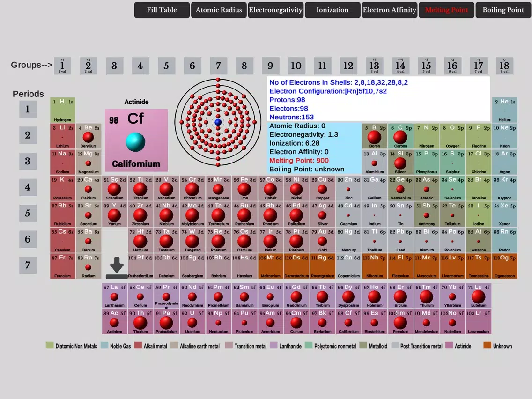Image resolution: width=532 pixels, height=399 pixels.
Task: Click the Period 7 label
Action: pyautogui.click(x=28, y=266)
